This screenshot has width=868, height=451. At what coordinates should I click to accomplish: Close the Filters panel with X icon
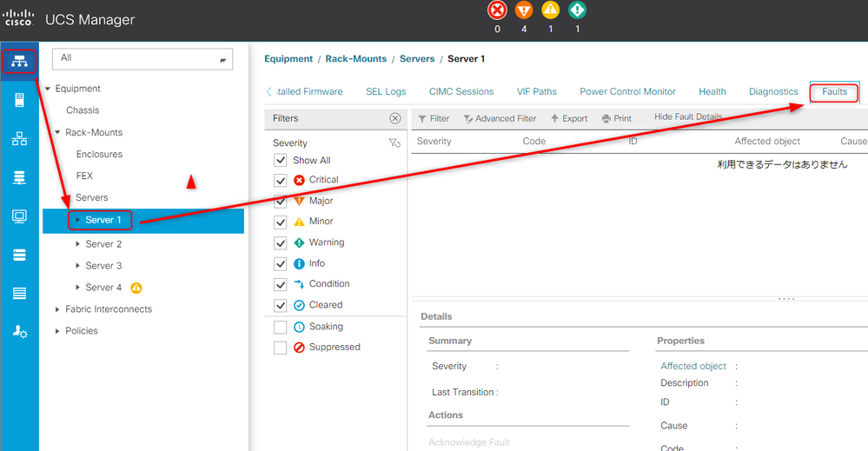(x=394, y=118)
